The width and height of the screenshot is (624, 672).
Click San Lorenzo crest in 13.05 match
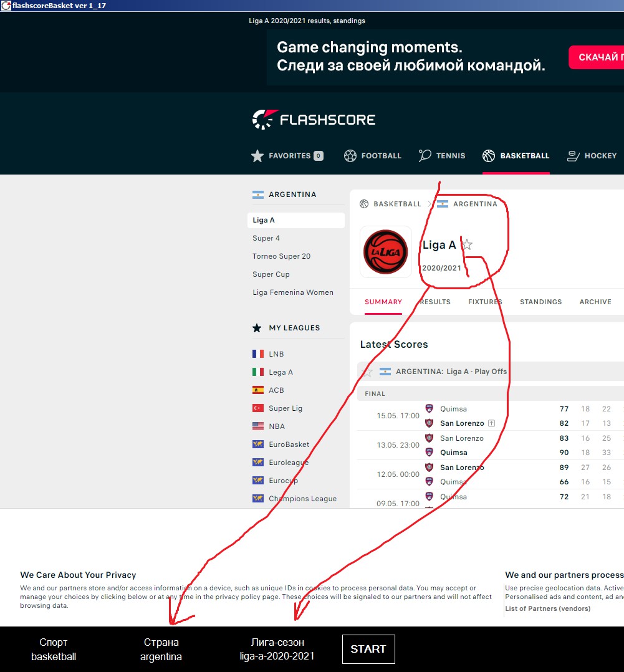tap(429, 438)
